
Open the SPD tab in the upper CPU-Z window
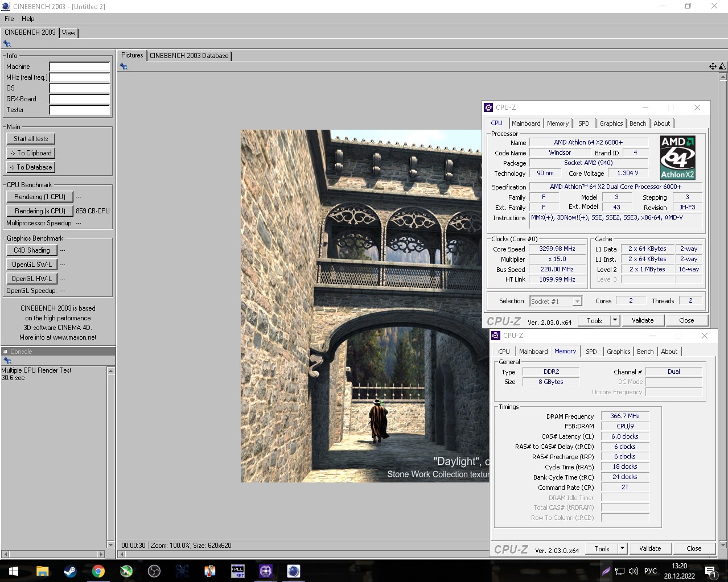[x=584, y=123]
